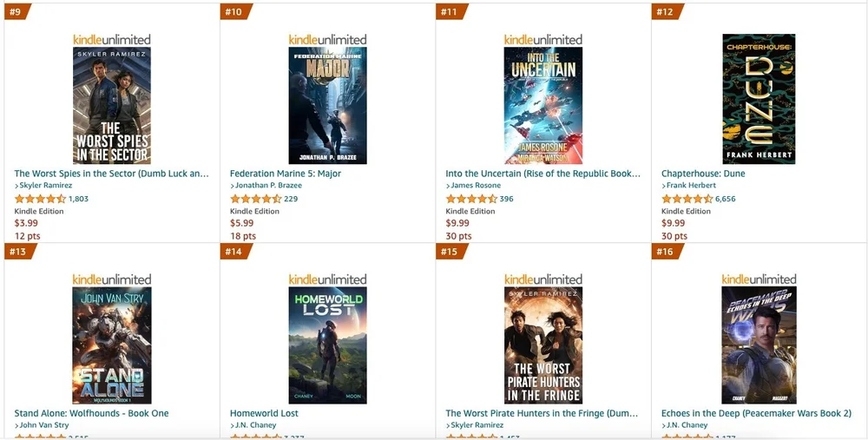The height and width of the screenshot is (440, 868).
Task: Click the $9.99 price of Chapterhouse: Dune
Action: (x=674, y=223)
